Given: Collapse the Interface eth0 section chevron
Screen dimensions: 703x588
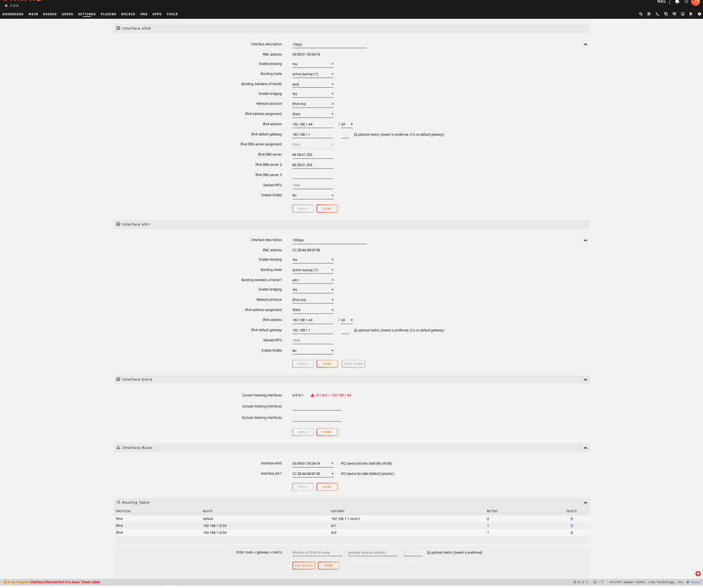Looking at the screenshot, I should tap(586, 44).
